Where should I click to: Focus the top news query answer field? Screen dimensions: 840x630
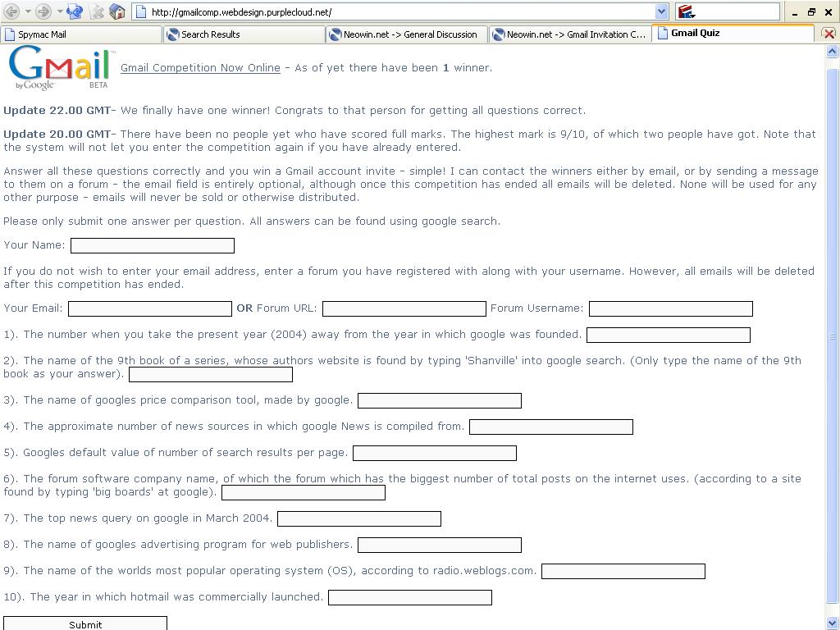tap(359, 518)
